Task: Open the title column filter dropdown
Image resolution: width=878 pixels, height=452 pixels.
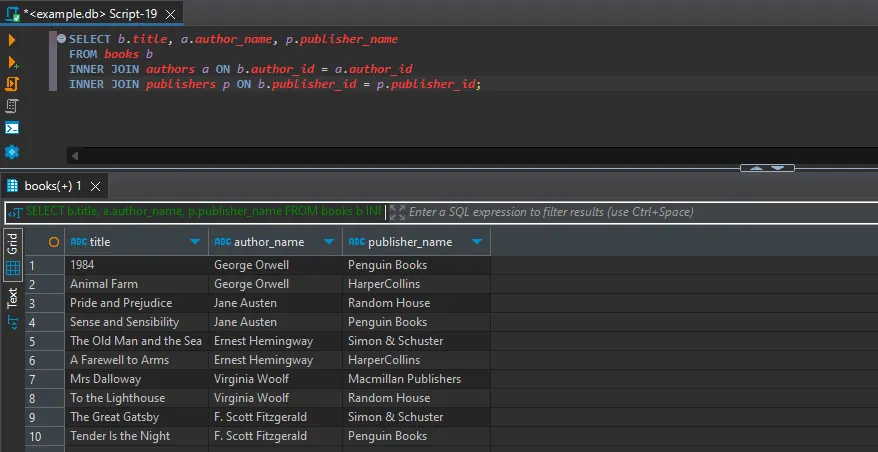Action: 195,242
